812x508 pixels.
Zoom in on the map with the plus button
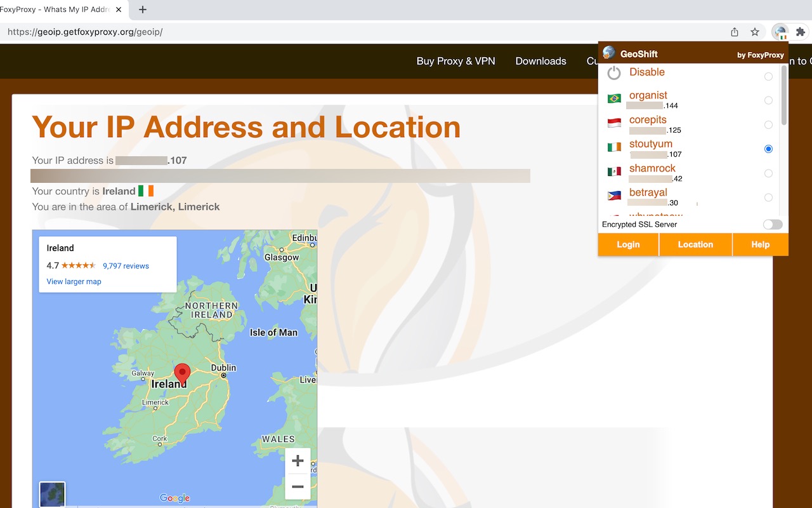(x=298, y=461)
